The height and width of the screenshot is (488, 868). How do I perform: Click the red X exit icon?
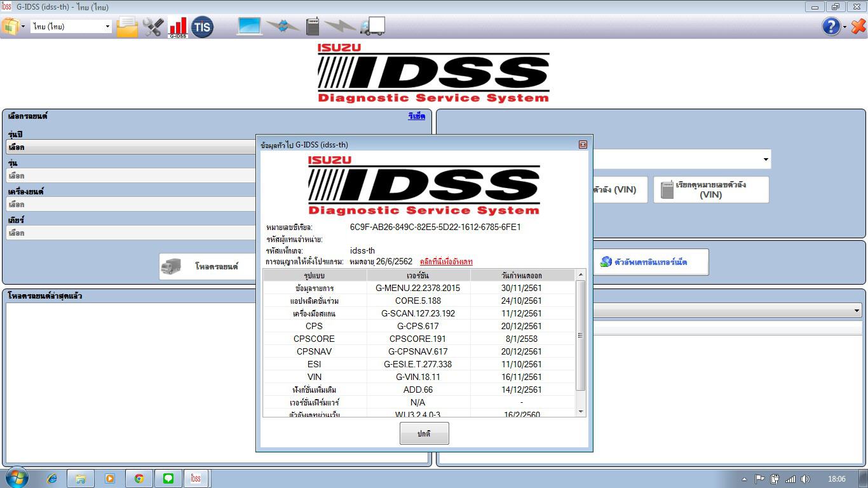[x=858, y=26]
